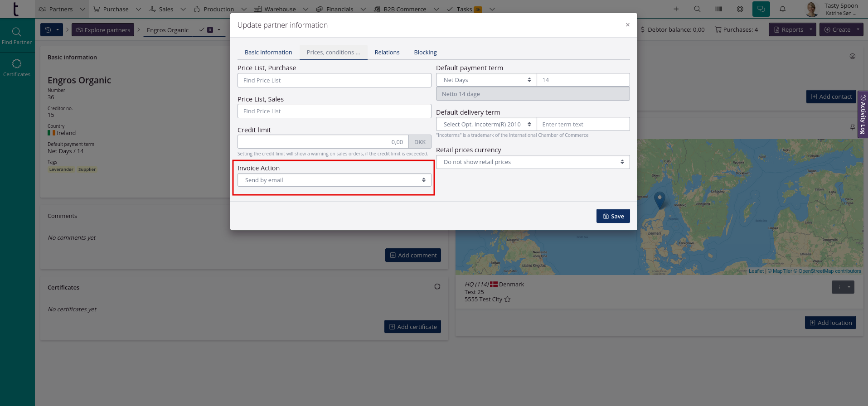Click the globe language icon
868x406 pixels.
(x=740, y=9)
